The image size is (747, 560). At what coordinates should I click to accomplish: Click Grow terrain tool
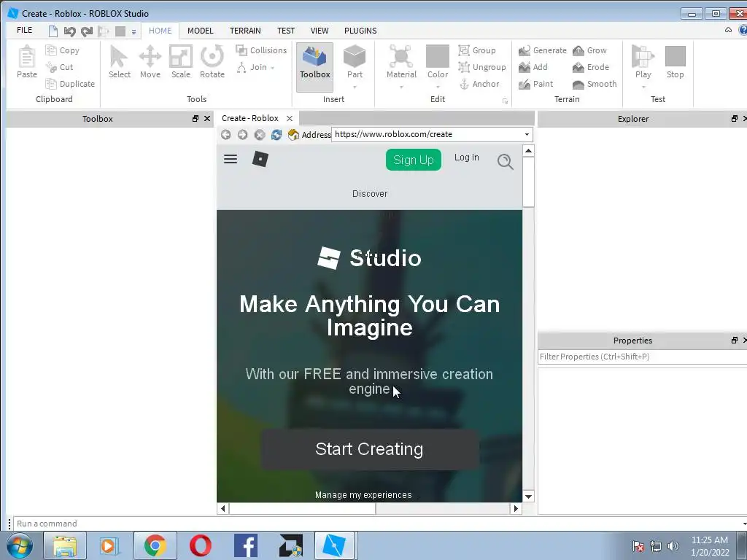589,50
